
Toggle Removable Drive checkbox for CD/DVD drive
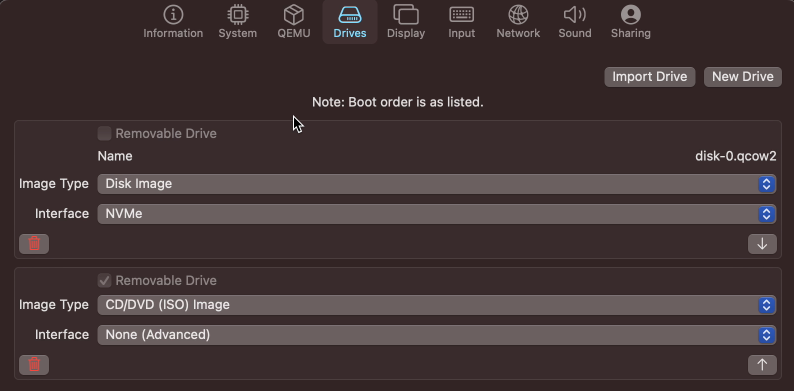104,281
